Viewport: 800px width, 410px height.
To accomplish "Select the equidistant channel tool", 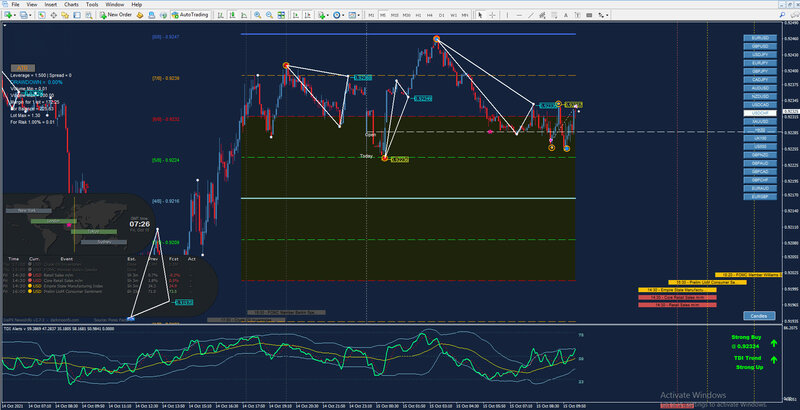I will (542, 15).
